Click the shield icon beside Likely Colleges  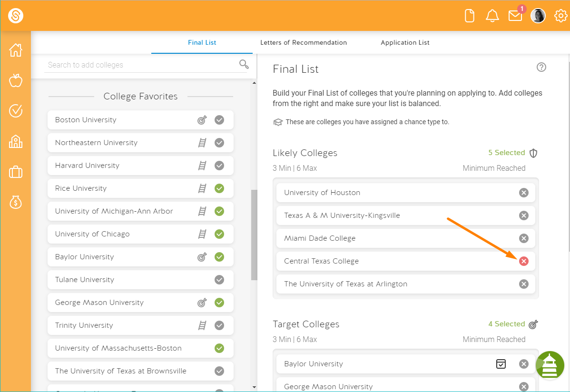coord(533,153)
